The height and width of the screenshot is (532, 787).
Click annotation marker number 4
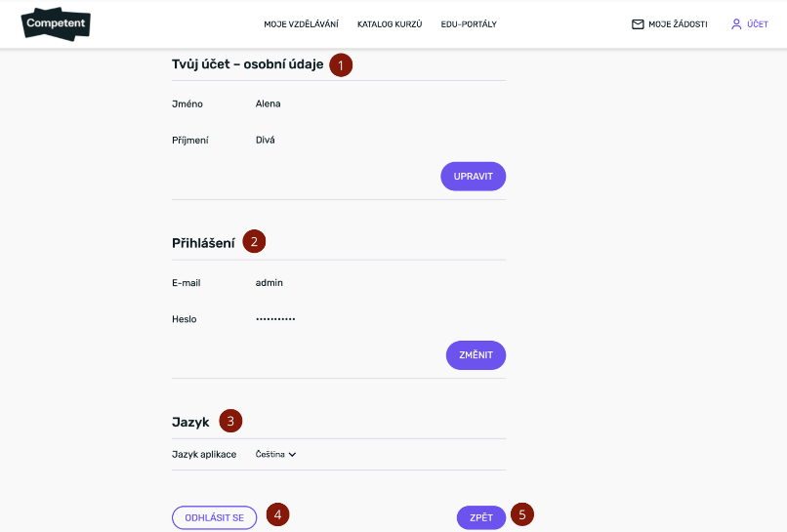(x=277, y=513)
